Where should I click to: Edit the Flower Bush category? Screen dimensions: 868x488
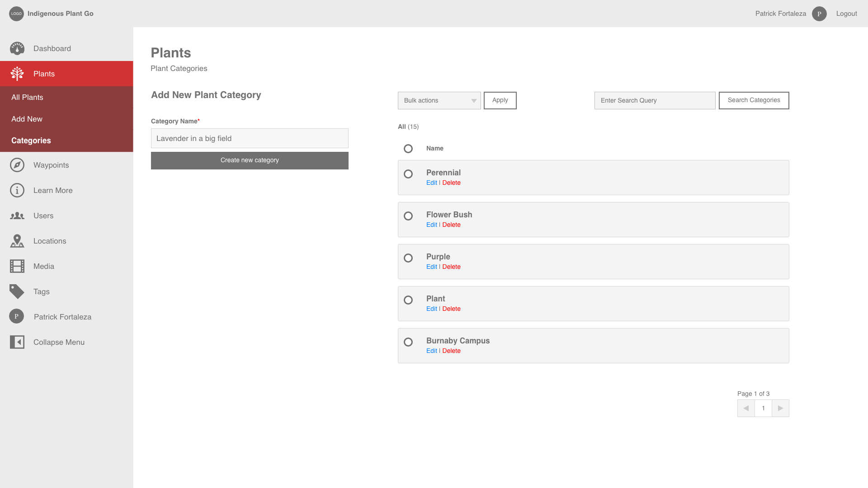coord(431,225)
